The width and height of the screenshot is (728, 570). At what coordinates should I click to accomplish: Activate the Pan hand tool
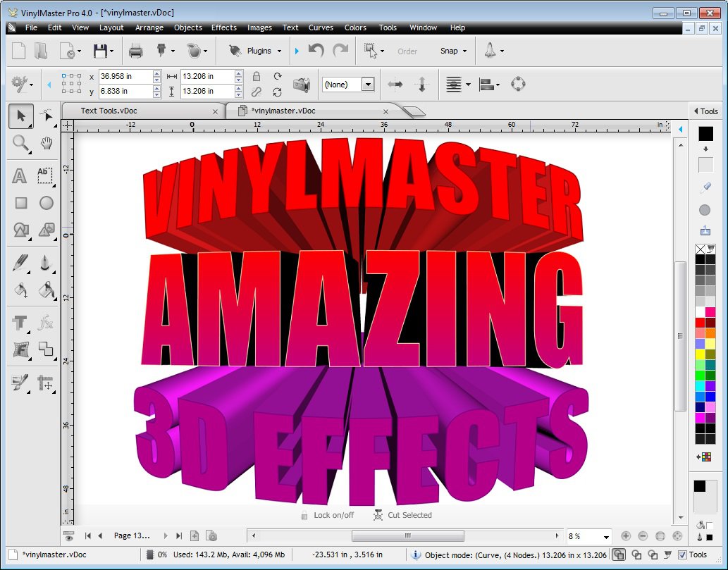click(x=47, y=144)
